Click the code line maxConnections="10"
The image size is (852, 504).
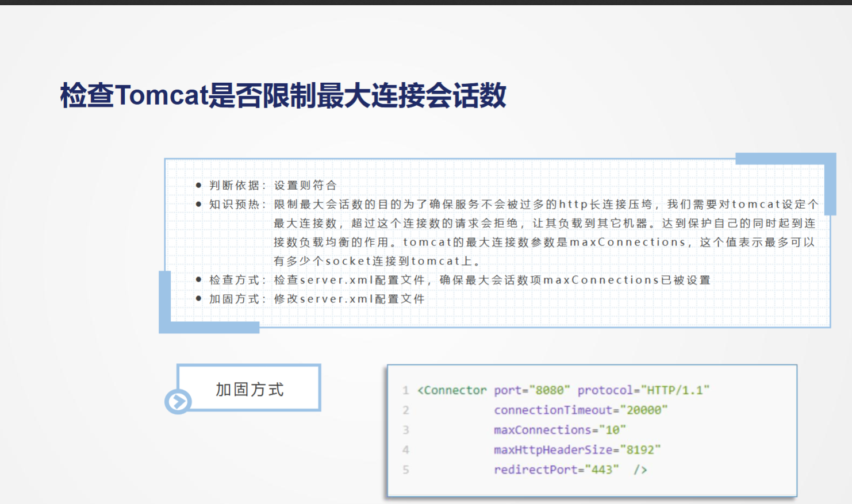[x=559, y=430]
